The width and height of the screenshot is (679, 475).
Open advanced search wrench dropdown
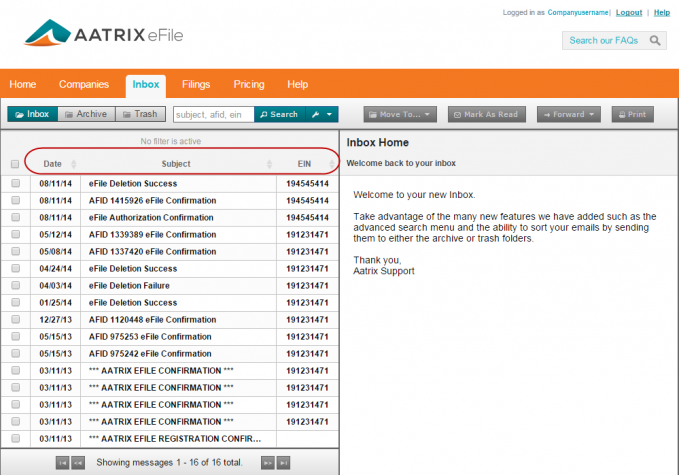click(x=320, y=114)
